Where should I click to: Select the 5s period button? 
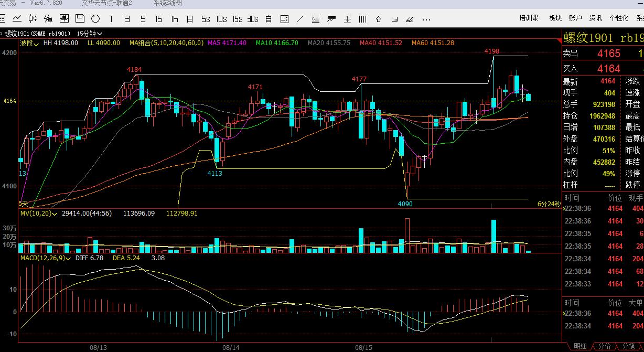(x=206, y=19)
